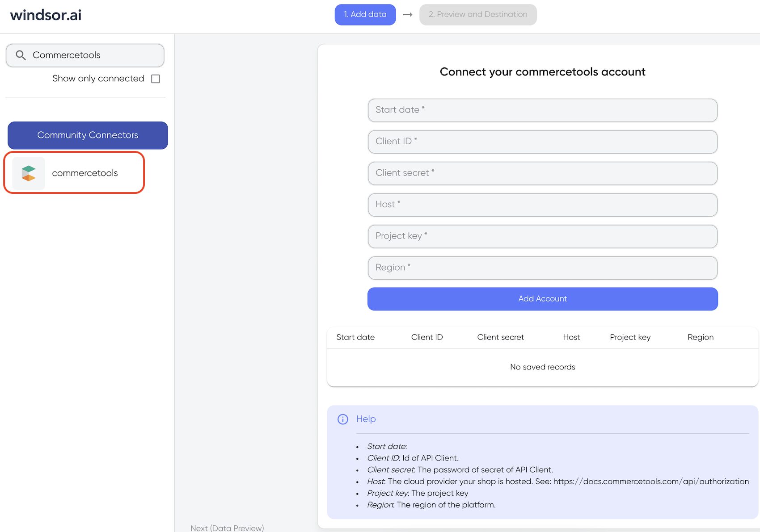Click the Project key column header
Screen dimensions: 760x532
630,337
